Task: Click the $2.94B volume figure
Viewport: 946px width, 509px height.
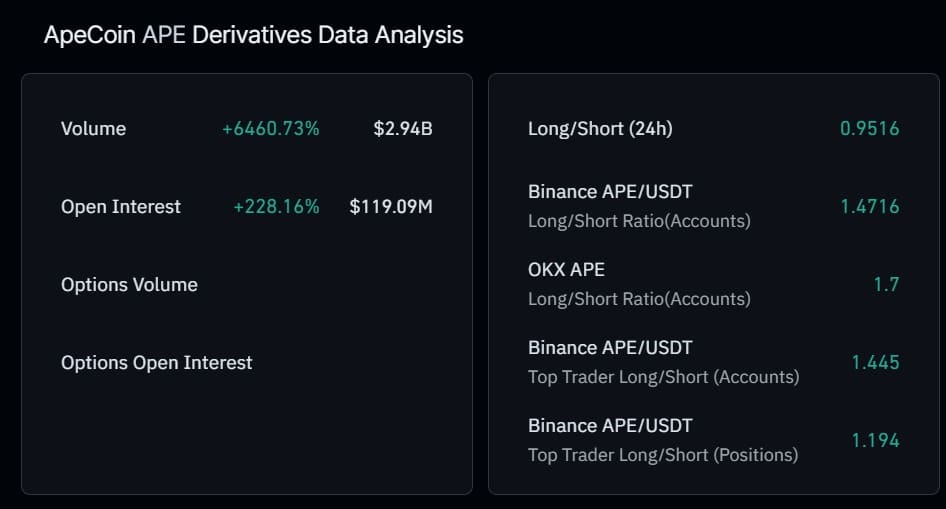Action: click(403, 129)
